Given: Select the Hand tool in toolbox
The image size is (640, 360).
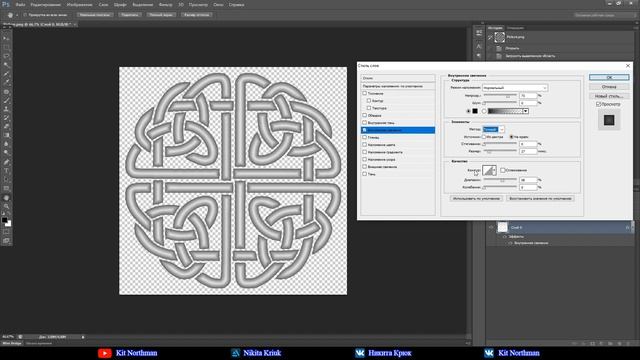Looking at the screenshot, I should click(x=6, y=198).
